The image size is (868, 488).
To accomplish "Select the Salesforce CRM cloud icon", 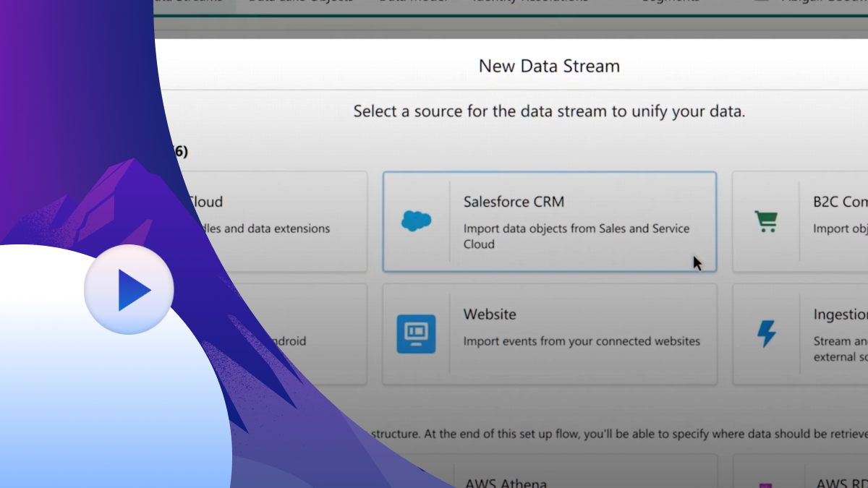I will pos(416,219).
